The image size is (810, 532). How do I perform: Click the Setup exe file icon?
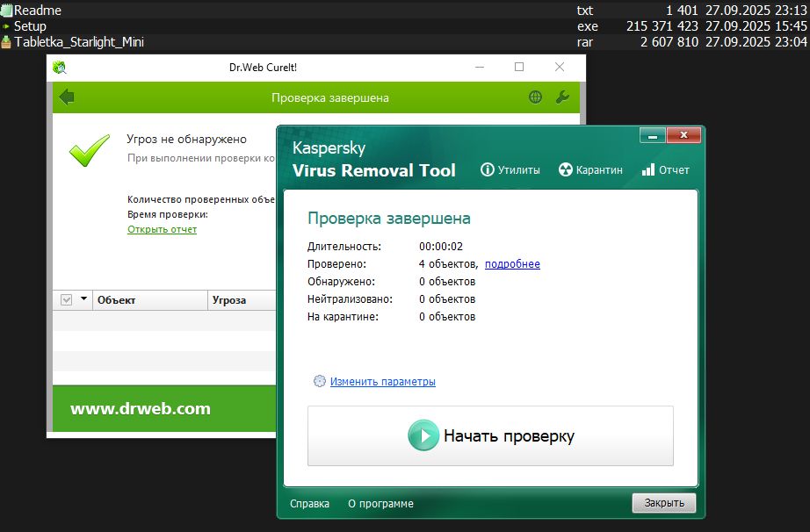click(5, 26)
